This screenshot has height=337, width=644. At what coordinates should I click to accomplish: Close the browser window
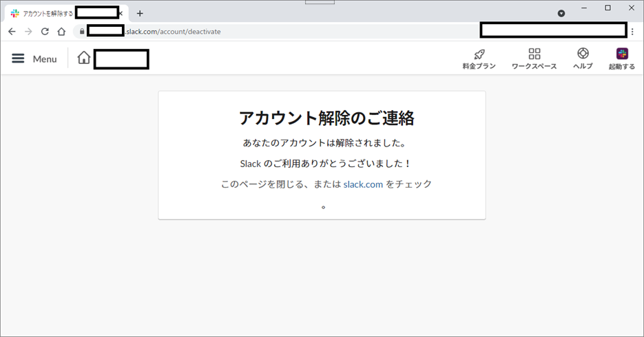632,8
